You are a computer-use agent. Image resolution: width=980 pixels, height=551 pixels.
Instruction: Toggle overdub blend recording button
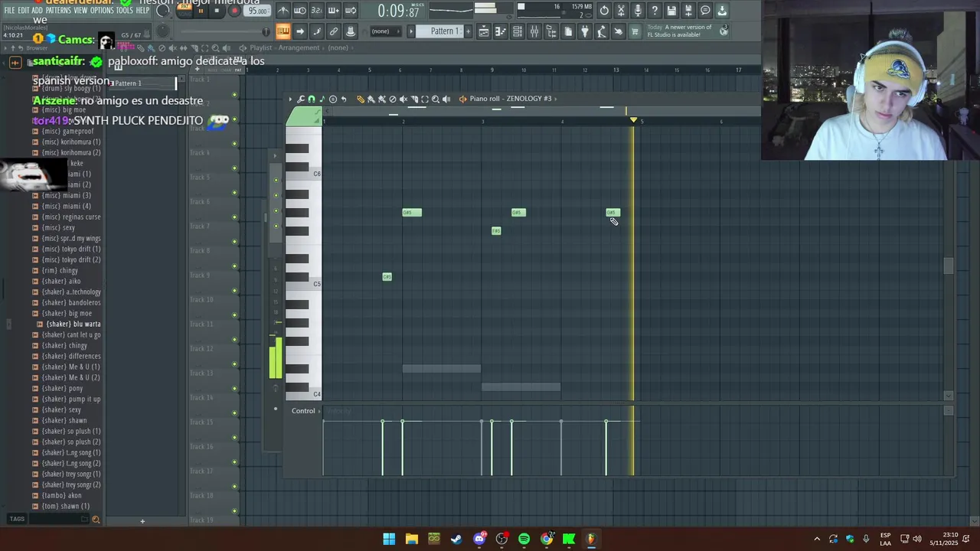coord(333,11)
